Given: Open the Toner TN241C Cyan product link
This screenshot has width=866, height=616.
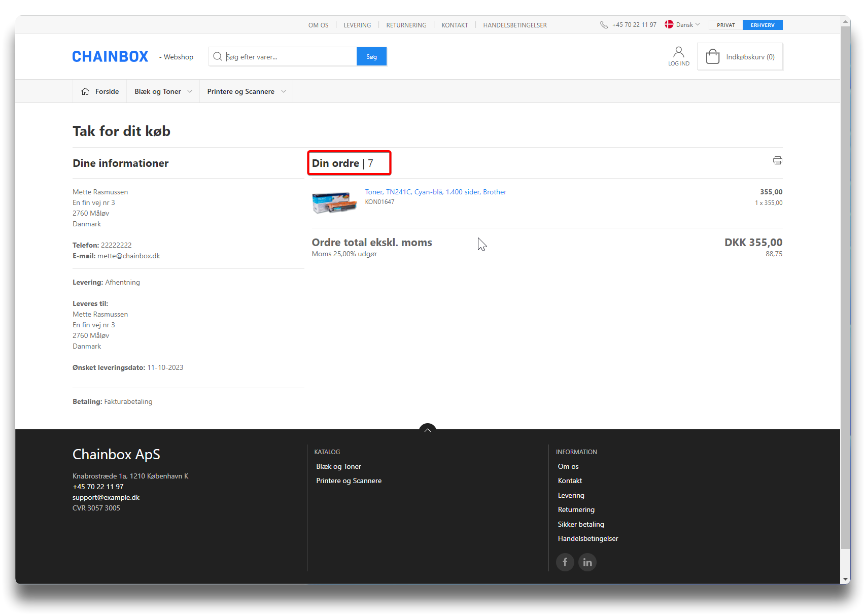Looking at the screenshot, I should (435, 192).
